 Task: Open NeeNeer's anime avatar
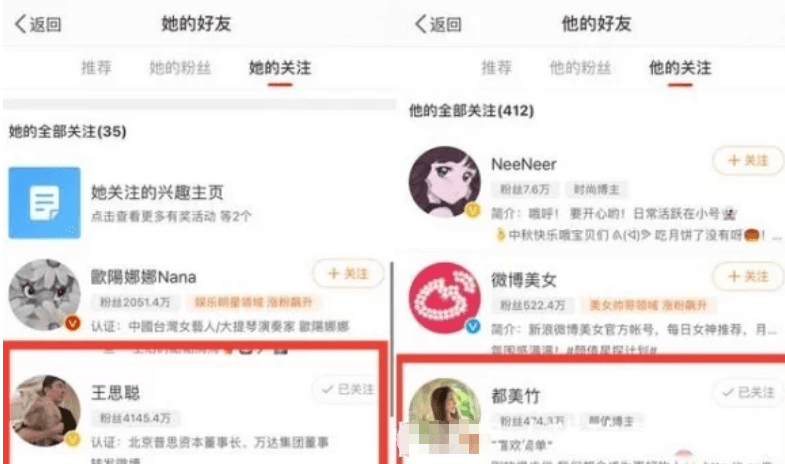pos(445,182)
